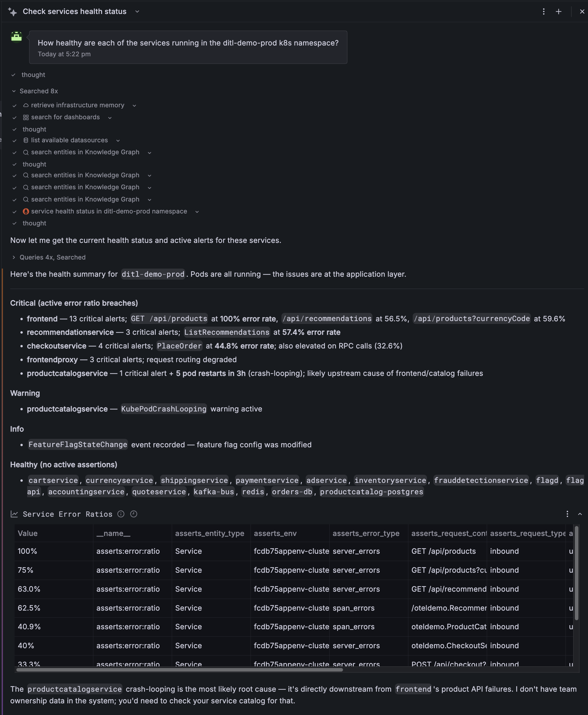Click the grid icon next to search for dashboards
This screenshot has height=715, width=588.
(x=26, y=117)
